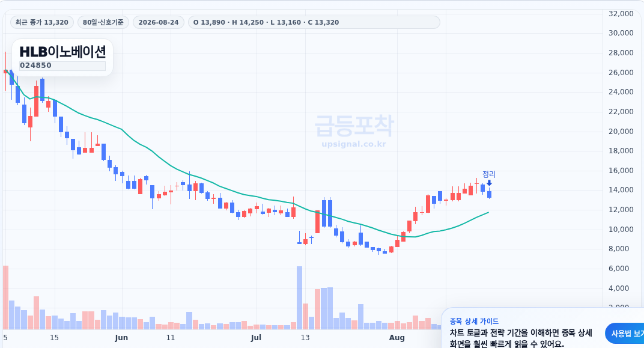Click the 13 date label on time axis
This screenshot has width=644, height=348.
[305, 338]
